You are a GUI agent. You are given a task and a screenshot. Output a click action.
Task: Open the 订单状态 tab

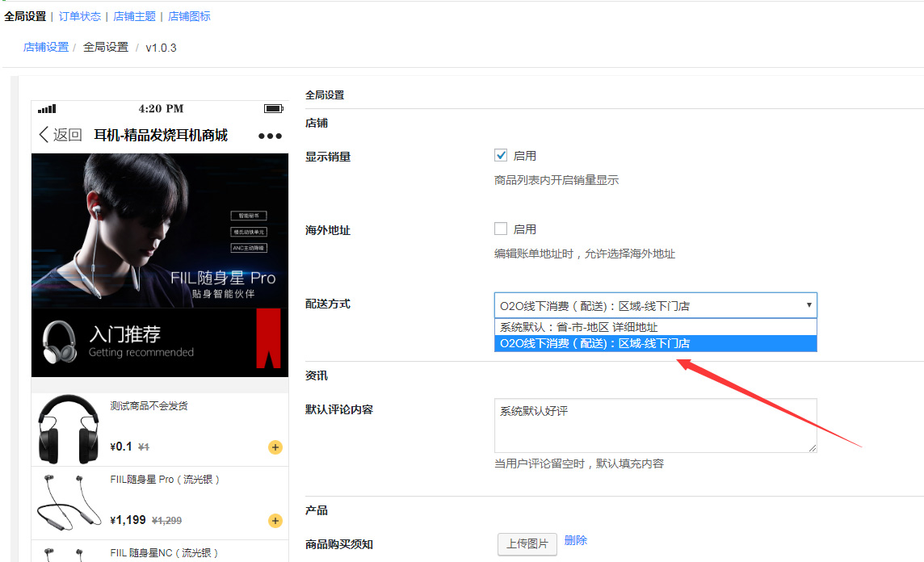point(79,16)
